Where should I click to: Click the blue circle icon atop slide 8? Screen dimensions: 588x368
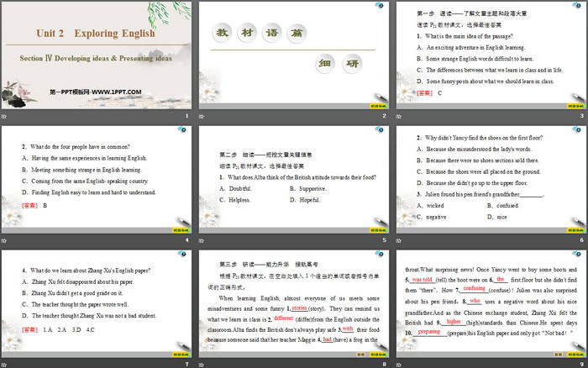(x=380, y=254)
